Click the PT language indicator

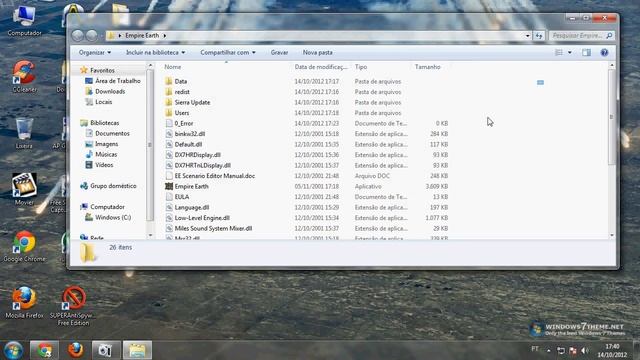tap(535, 349)
